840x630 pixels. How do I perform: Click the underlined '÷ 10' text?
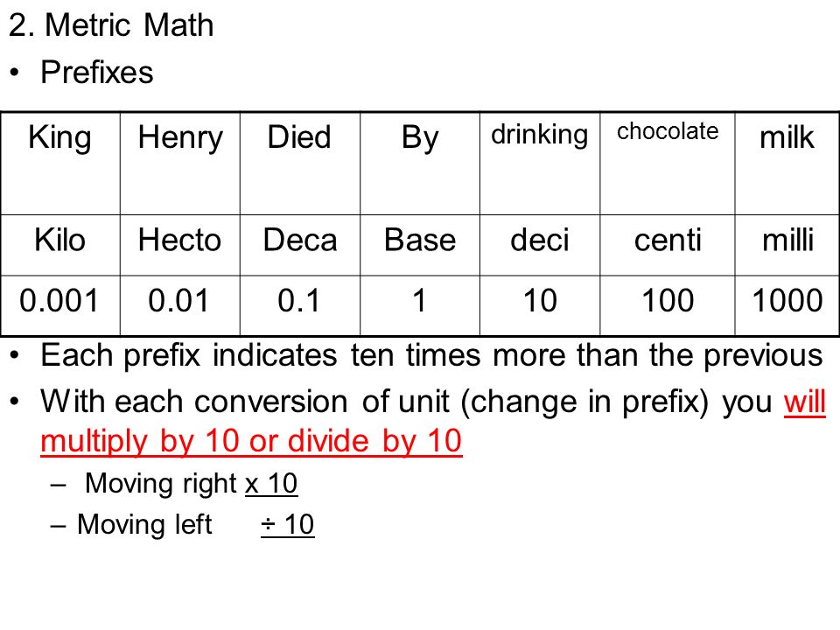coord(288,524)
